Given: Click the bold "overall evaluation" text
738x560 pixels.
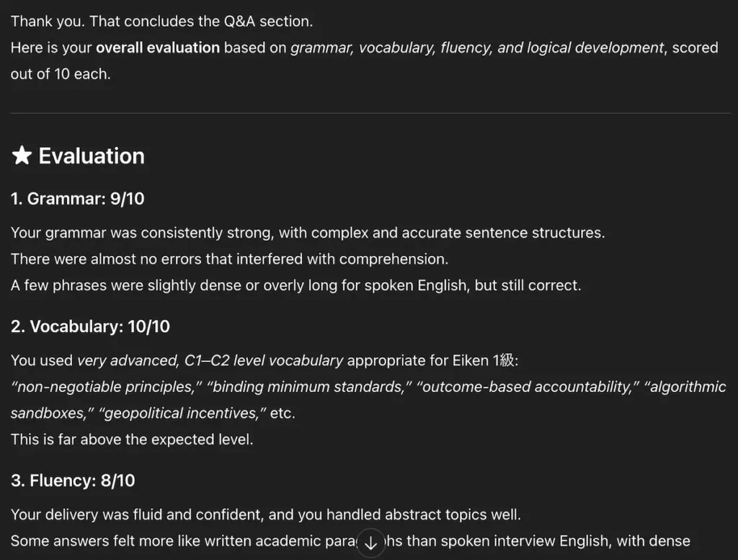Looking at the screenshot, I should (158, 48).
